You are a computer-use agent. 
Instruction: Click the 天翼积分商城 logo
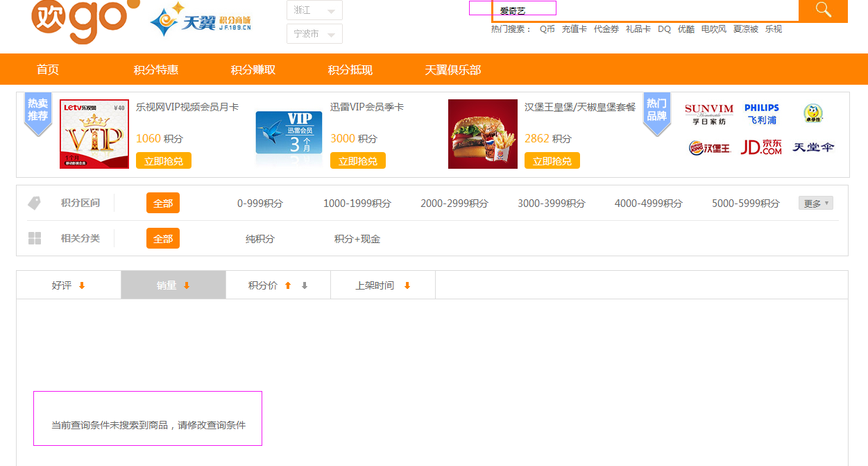[201, 20]
